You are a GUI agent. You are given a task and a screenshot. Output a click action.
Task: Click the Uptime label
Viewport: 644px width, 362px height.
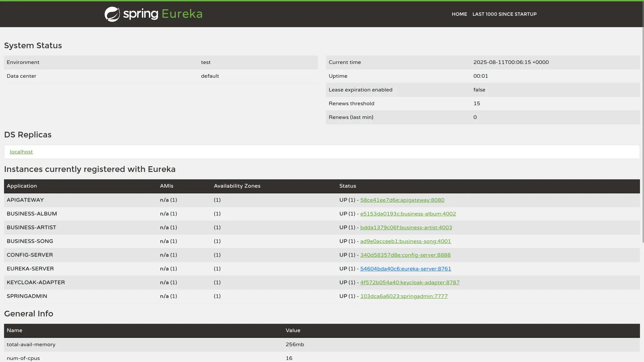[x=338, y=76]
